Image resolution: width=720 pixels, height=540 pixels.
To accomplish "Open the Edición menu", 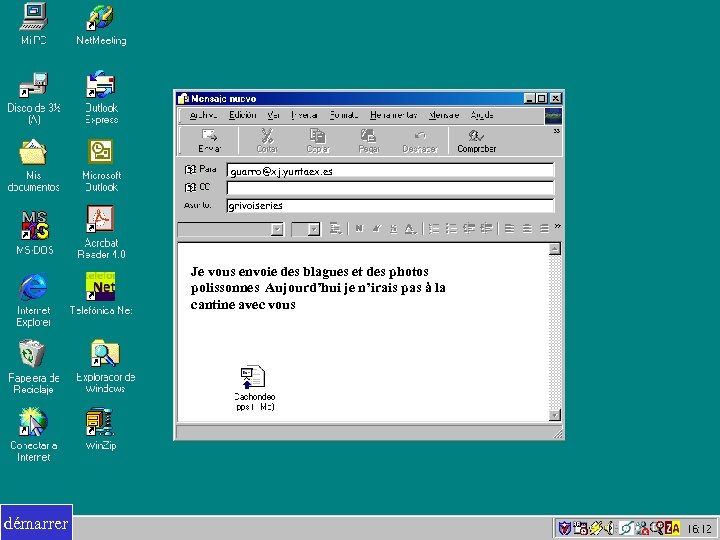I will (242, 115).
